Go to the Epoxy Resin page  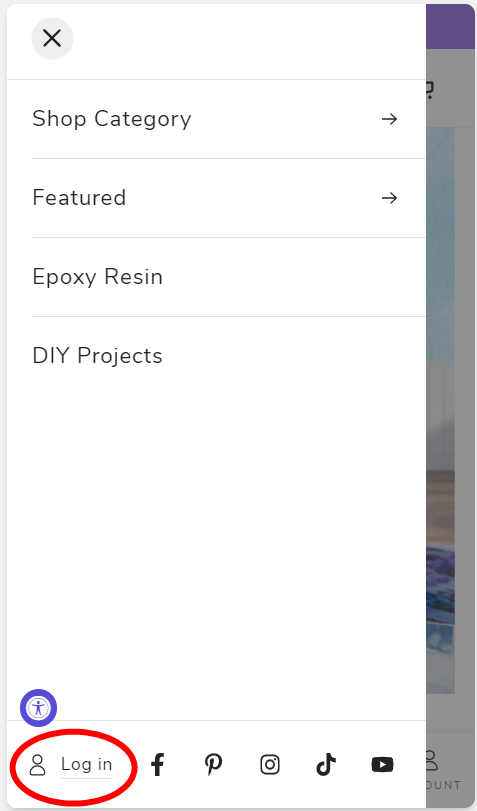(x=98, y=277)
